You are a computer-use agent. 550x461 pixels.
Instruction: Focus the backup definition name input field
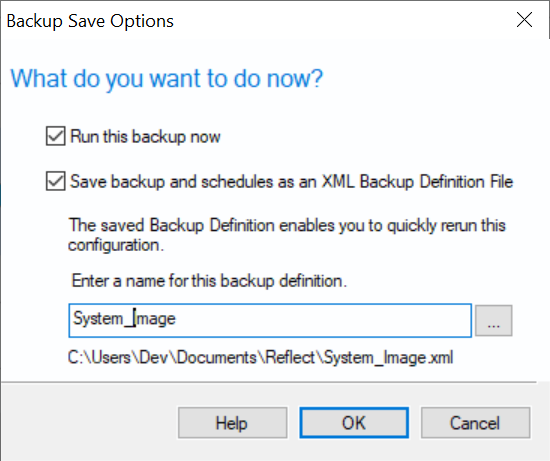tap(270, 320)
